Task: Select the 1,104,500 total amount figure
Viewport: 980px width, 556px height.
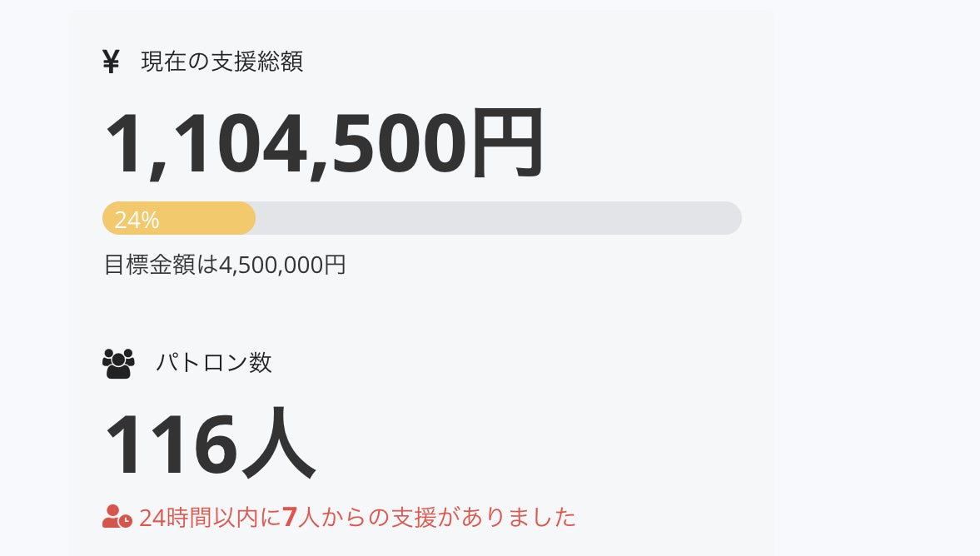Action: point(284,143)
